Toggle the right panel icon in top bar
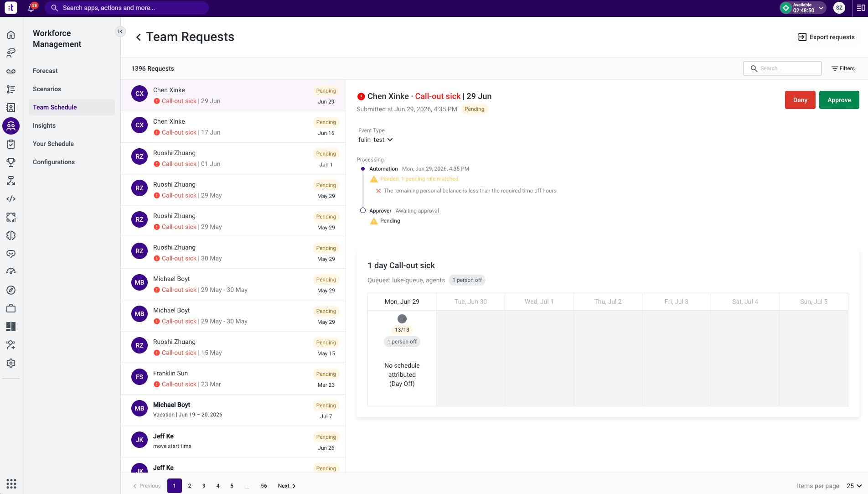 click(x=861, y=8)
